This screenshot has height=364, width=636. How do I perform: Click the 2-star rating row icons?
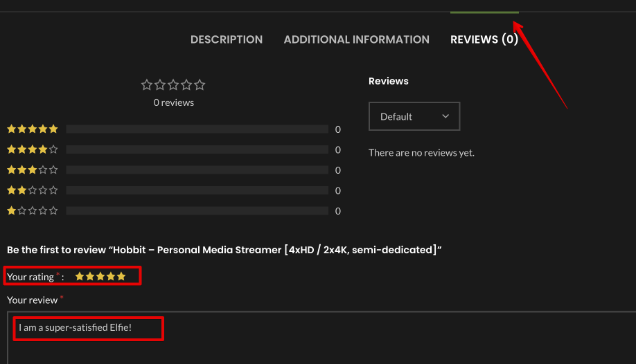pyautogui.click(x=33, y=190)
